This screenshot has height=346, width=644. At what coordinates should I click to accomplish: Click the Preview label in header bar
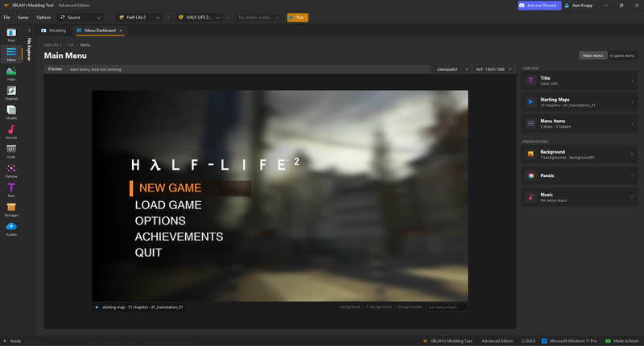(55, 69)
